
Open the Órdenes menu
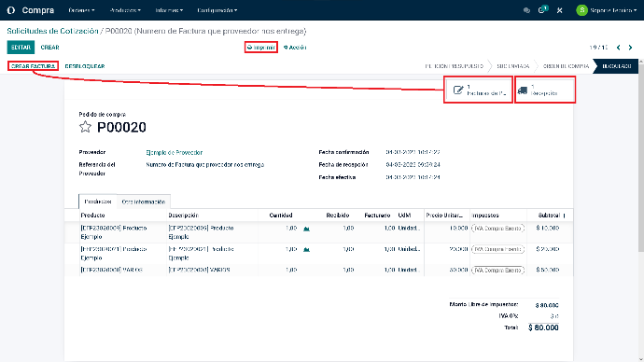pos(81,10)
